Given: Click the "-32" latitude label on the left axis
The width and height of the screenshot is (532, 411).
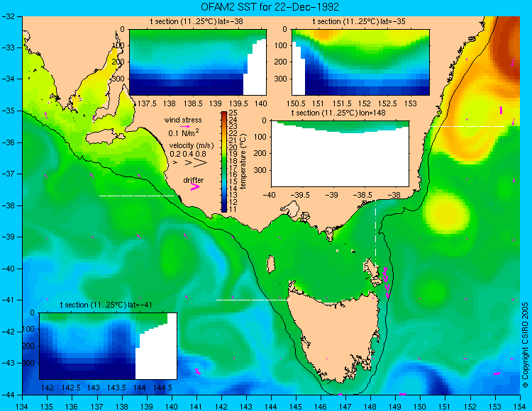Looking at the screenshot, I should (8, 16).
